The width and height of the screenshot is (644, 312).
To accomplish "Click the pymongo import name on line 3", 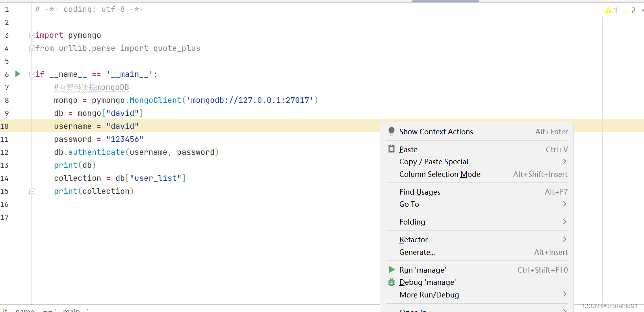I will click(85, 35).
